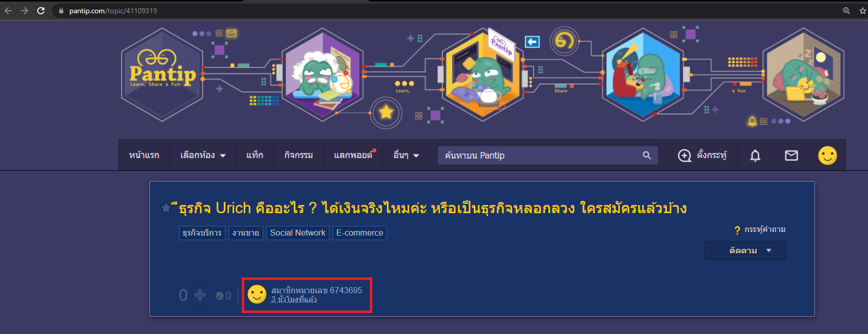Image resolution: width=868 pixels, height=334 pixels.
Task: Click the plus vote button on post
Action: [200, 295]
